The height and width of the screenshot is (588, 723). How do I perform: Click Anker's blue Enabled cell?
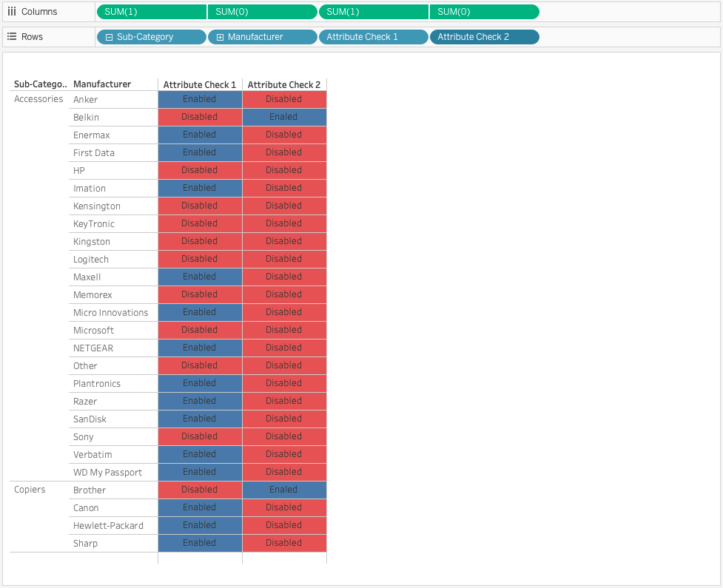200,99
